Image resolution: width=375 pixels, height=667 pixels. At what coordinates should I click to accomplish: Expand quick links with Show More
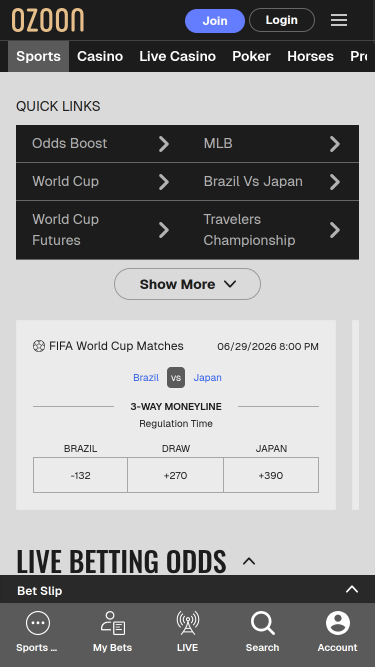tap(188, 284)
